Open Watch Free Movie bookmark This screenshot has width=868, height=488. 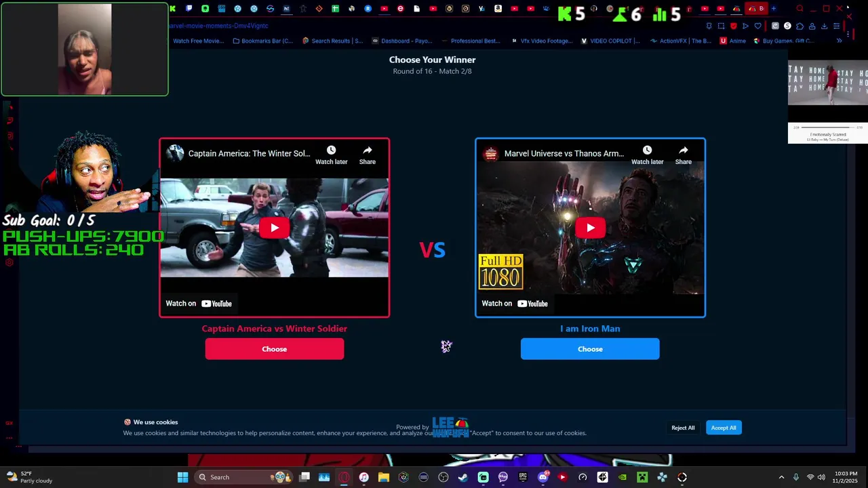coord(198,41)
